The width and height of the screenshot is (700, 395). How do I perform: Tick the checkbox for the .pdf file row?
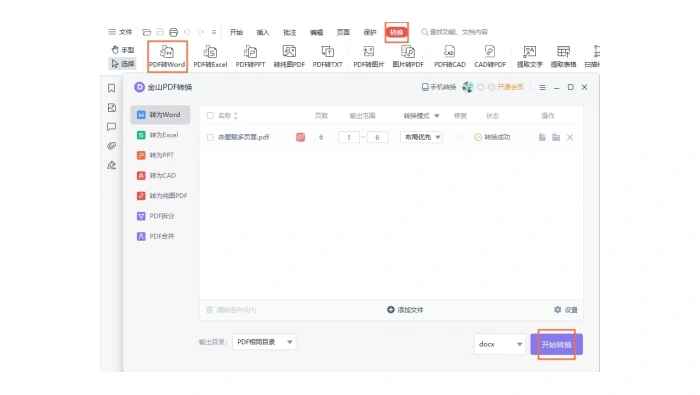coord(210,137)
